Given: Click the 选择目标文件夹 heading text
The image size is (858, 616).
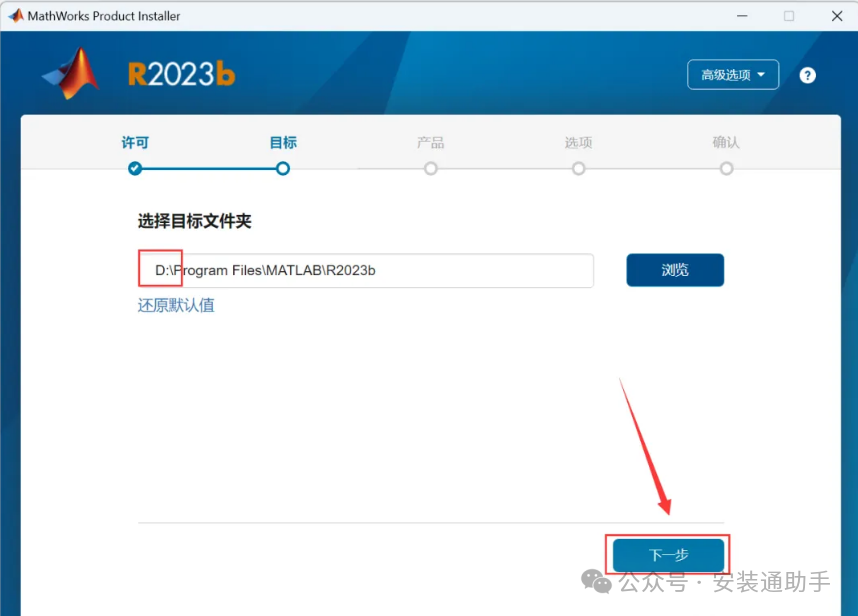Looking at the screenshot, I should click(x=194, y=221).
